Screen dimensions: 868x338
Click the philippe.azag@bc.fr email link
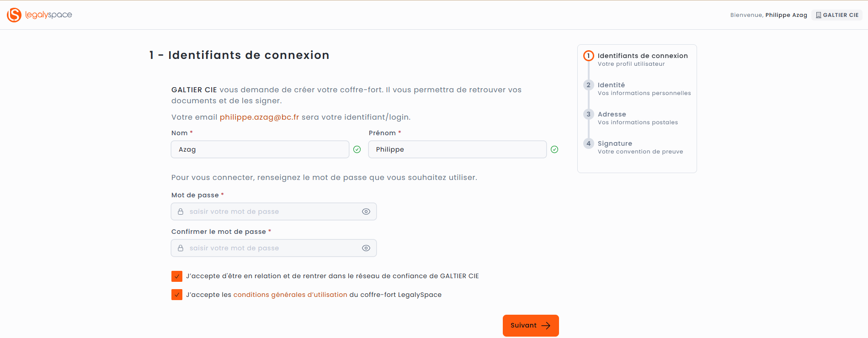point(259,117)
